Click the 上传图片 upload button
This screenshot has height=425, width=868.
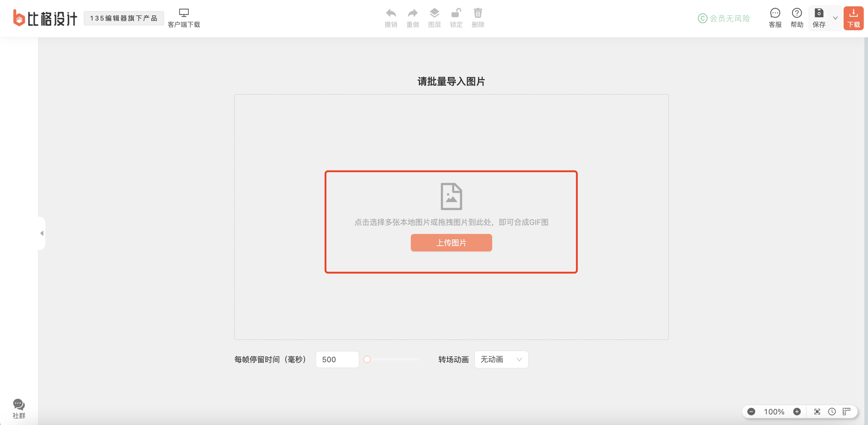(451, 242)
